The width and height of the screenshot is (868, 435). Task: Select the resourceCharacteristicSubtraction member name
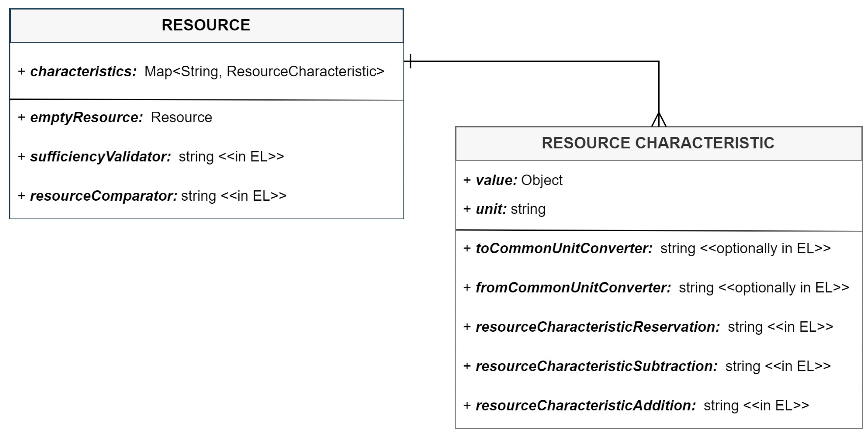click(596, 366)
